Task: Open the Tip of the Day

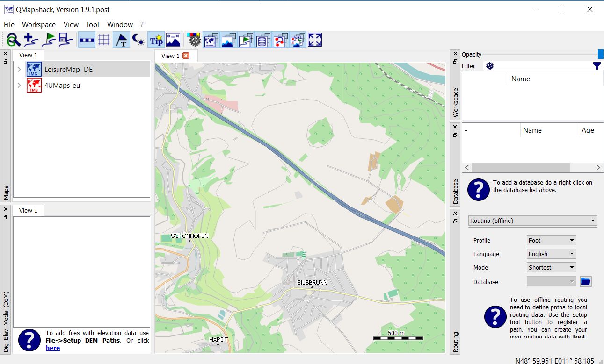Action: (156, 40)
